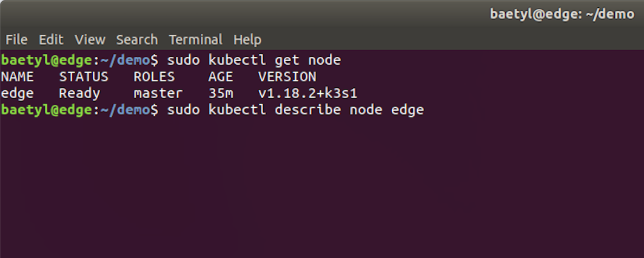Click the STATUS column header text
The image size is (644, 258).
84,77
